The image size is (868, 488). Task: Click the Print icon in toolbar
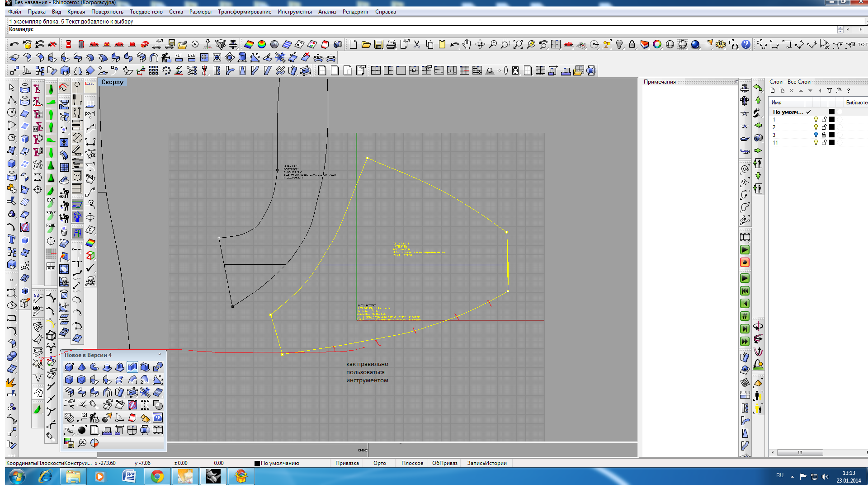tap(392, 44)
